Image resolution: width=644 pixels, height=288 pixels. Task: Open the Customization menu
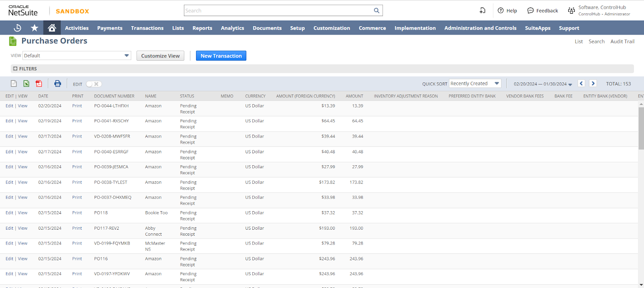coord(332,28)
